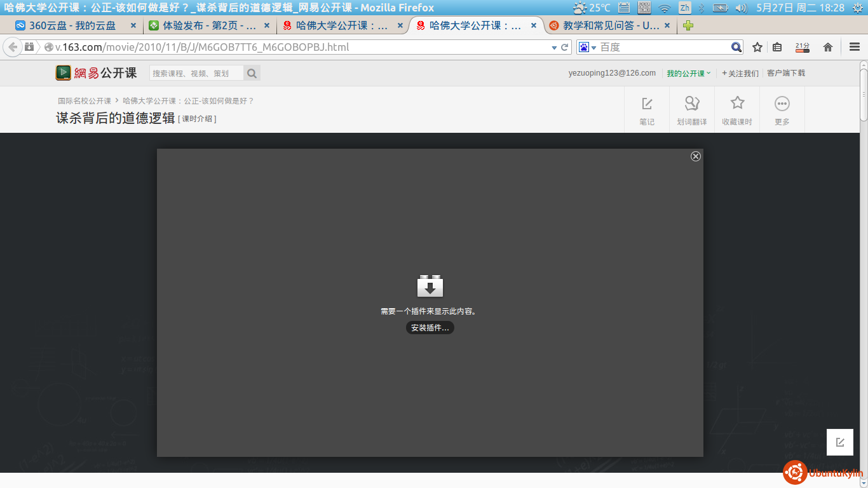The width and height of the screenshot is (868, 488).
Task: Open a new tab with plus button
Action: point(688,25)
